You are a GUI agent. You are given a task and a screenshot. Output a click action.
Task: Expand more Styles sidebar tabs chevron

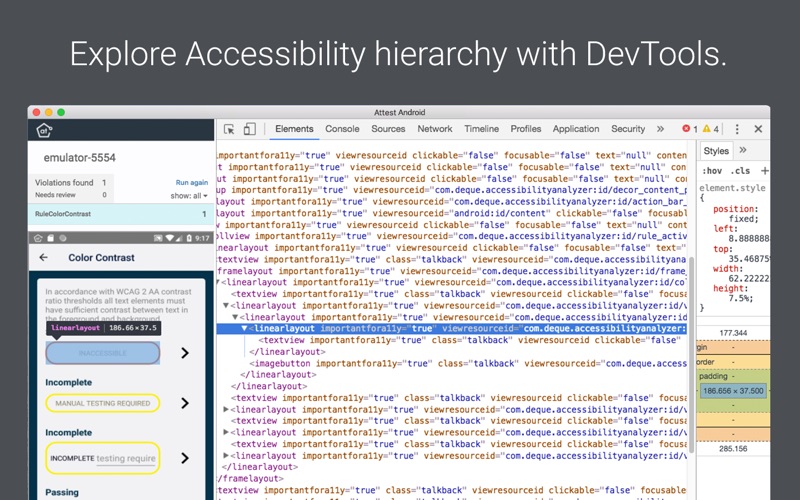743,150
